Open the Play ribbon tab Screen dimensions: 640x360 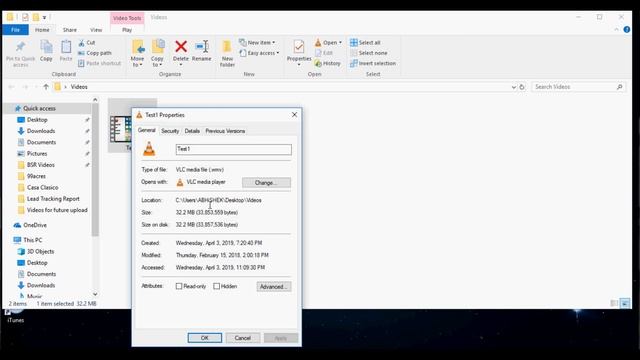tap(127, 30)
